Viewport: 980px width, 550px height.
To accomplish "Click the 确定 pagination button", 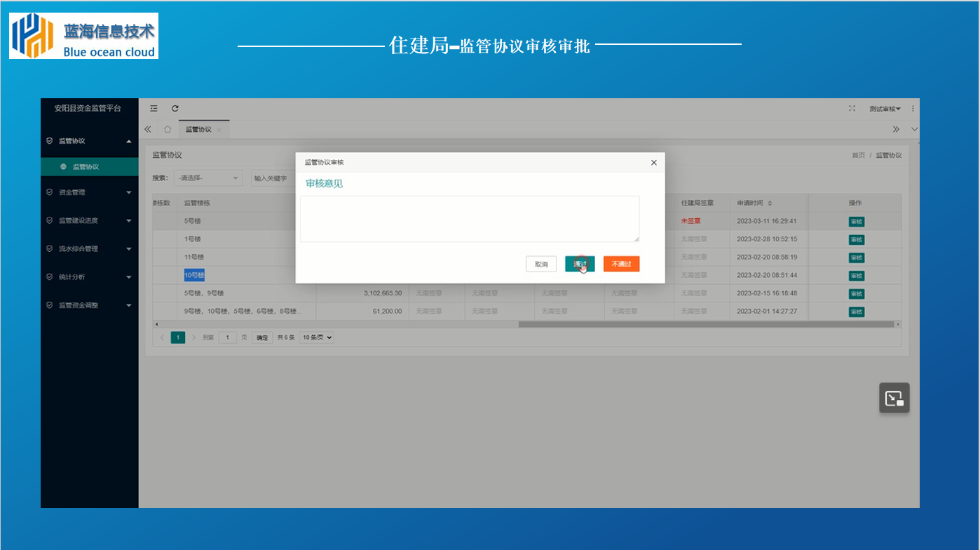I will pos(262,337).
